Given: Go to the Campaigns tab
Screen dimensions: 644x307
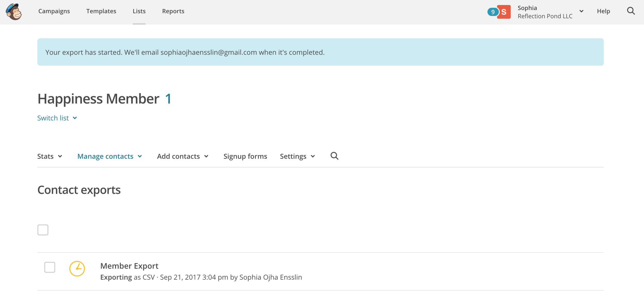Looking at the screenshot, I should (x=54, y=11).
